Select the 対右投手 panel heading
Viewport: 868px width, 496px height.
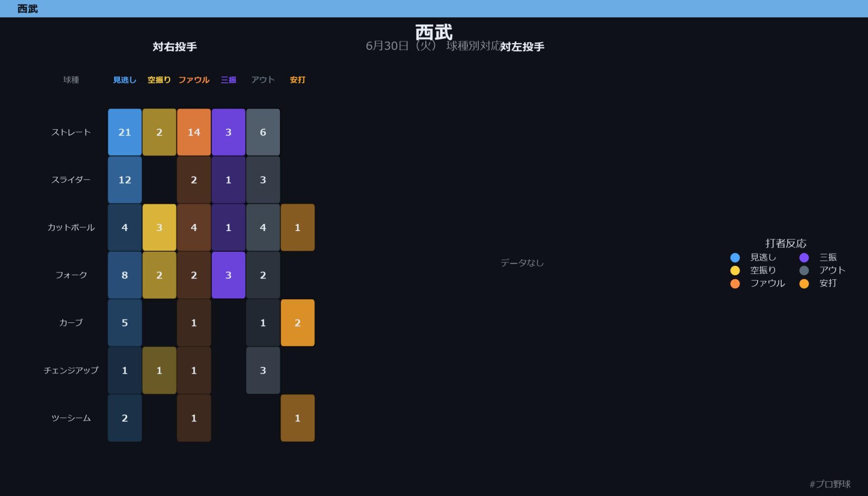tap(175, 47)
